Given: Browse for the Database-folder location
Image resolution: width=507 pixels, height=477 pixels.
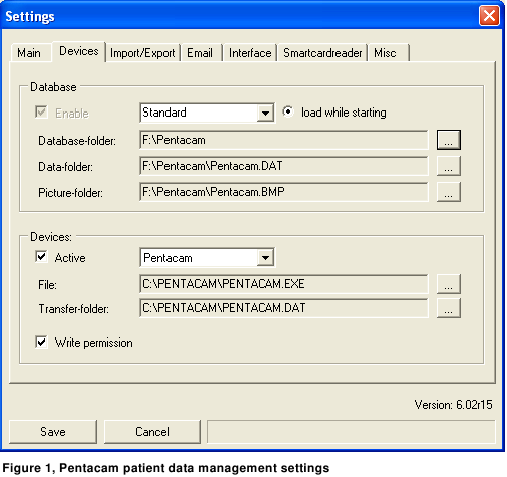Looking at the screenshot, I should [449, 140].
